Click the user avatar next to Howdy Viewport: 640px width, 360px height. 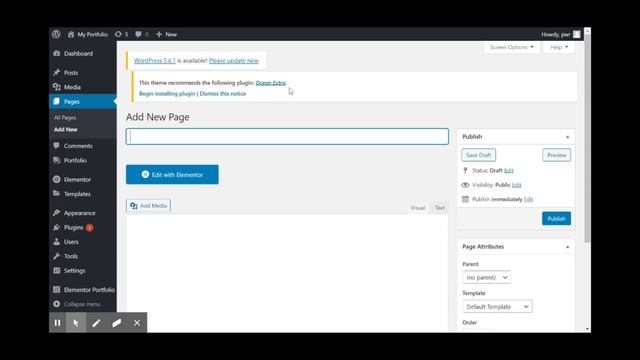click(576, 34)
